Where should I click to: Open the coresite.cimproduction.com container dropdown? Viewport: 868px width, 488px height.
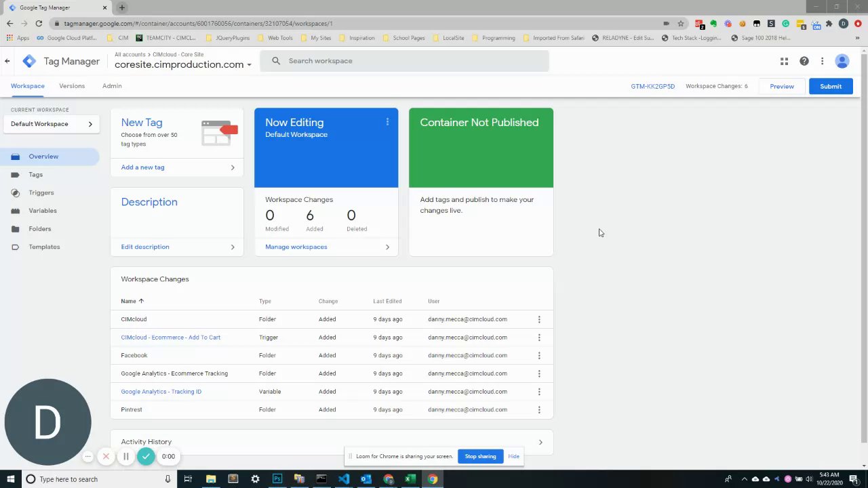click(x=183, y=64)
